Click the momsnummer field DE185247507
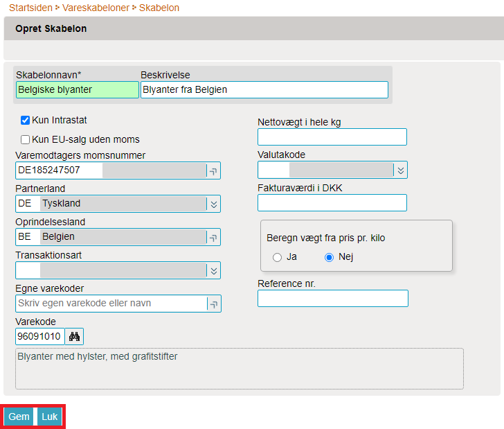This screenshot has width=504, height=429. pos(59,170)
